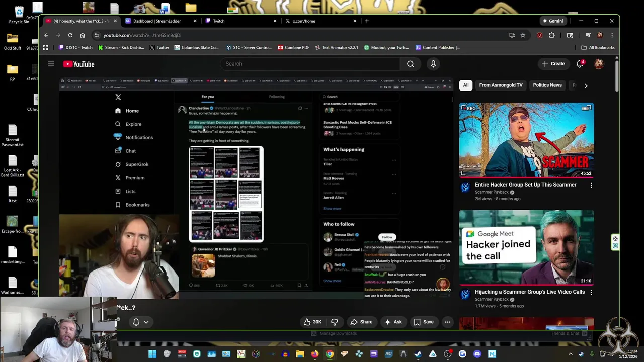Open Discord from the taskbar
This screenshot has width=644, height=362.
point(477,354)
